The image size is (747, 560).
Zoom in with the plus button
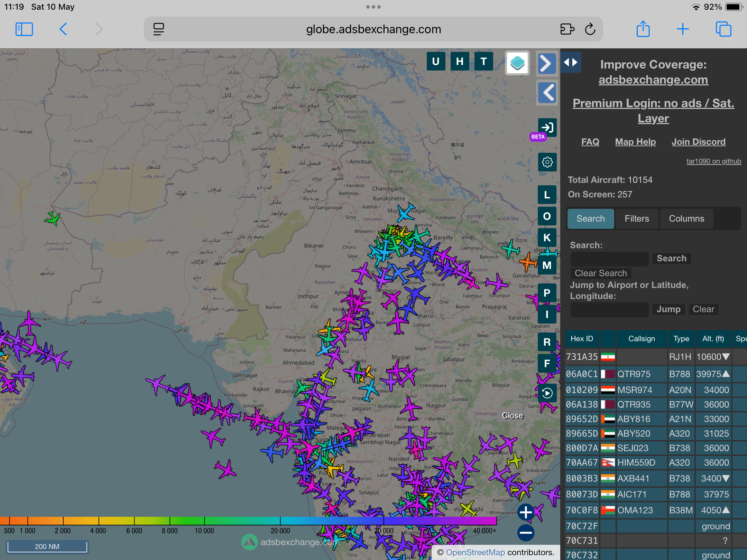[526, 512]
